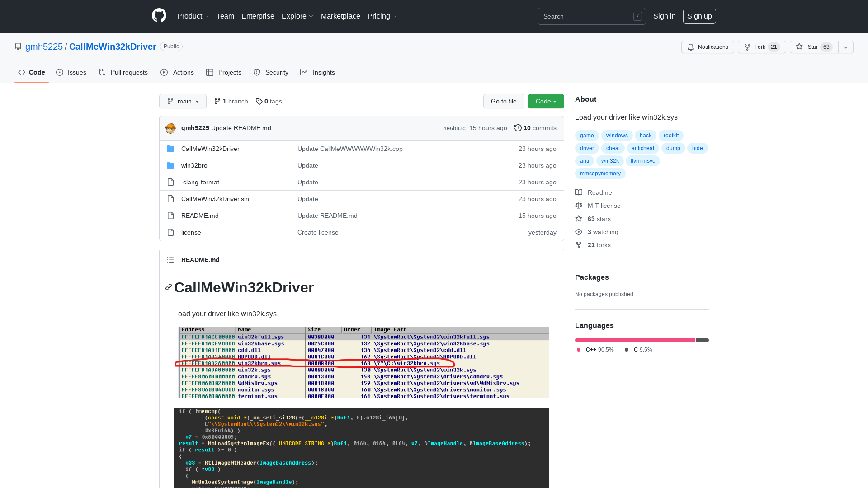Click the notifications bell
The height and width of the screenshot is (488, 868).
pyautogui.click(x=691, y=47)
